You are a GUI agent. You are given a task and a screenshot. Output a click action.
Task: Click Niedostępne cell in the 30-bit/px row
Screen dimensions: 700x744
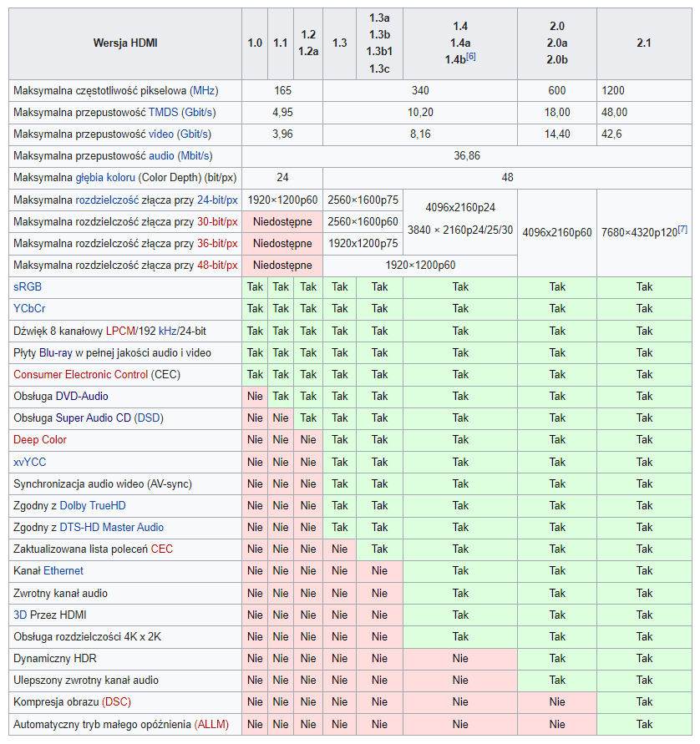(x=282, y=222)
